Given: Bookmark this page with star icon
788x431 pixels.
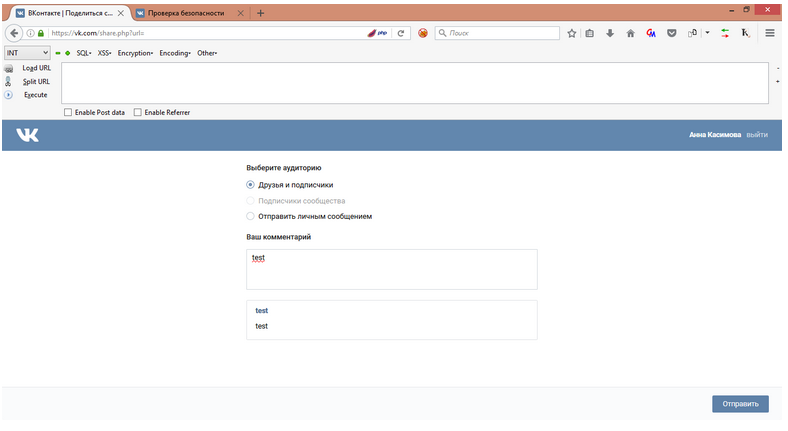Looking at the screenshot, I should point(572,33).
